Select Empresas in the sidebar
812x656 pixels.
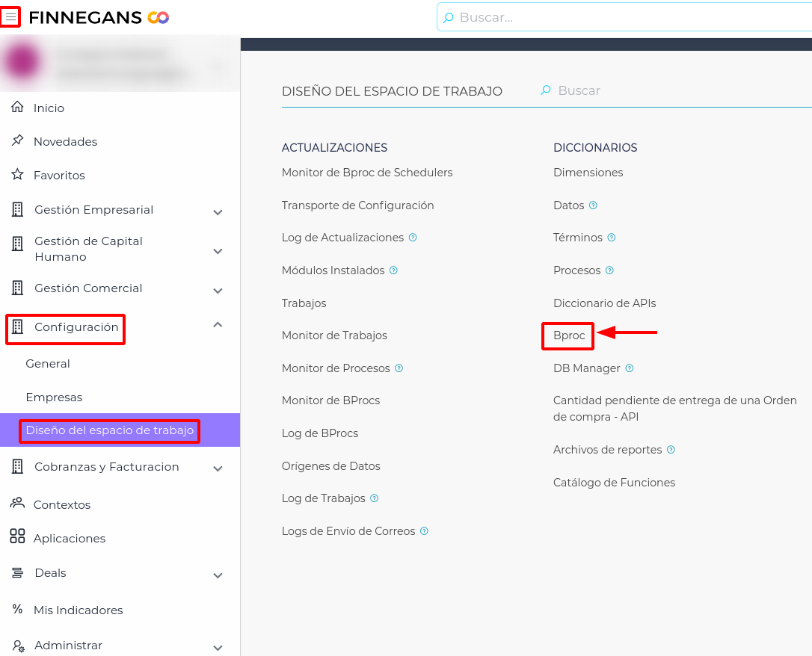click(x=54, y=397)
